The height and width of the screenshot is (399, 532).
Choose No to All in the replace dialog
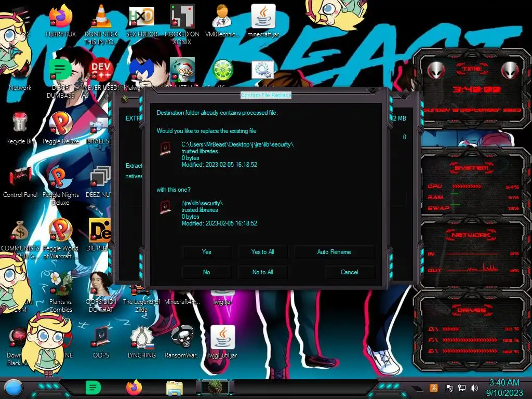(x=262, y=272)
